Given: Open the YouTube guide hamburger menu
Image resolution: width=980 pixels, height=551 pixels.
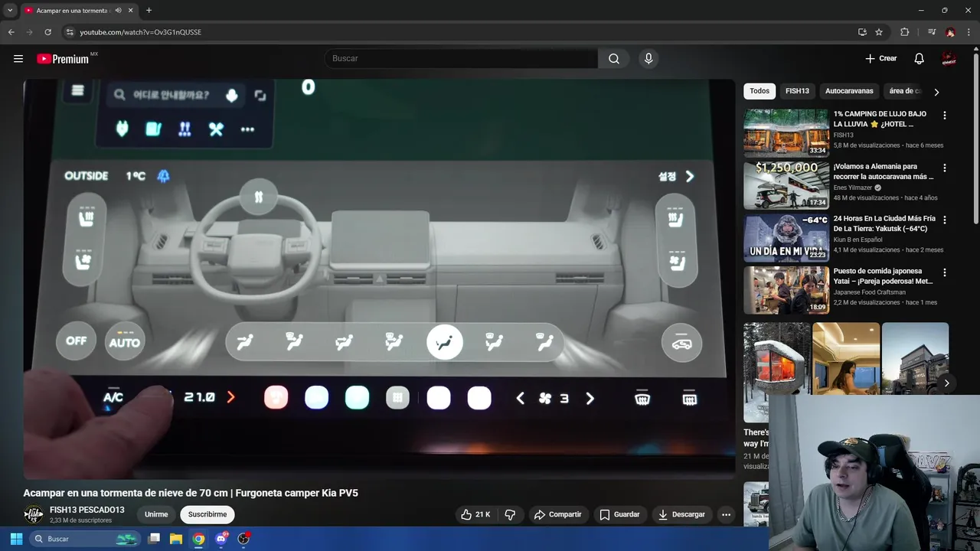Looking at the screenshot, I should pyautogui.click(x=18, y=59).
